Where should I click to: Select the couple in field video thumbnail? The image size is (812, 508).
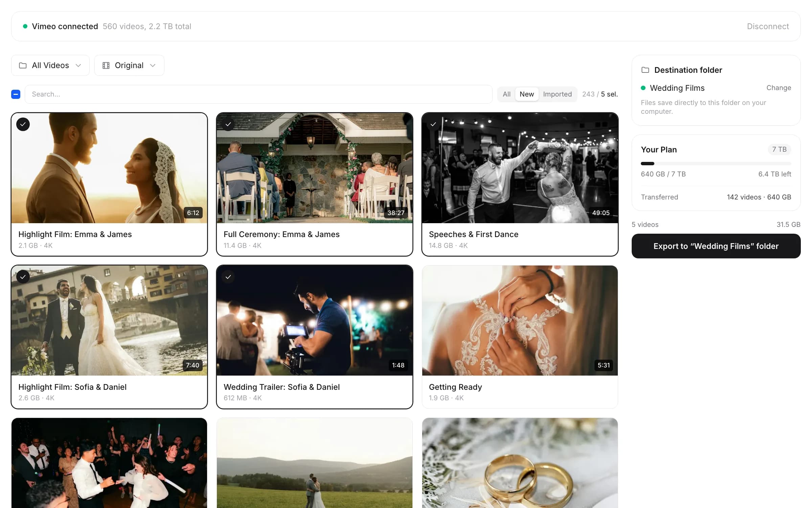pos(315,463)
